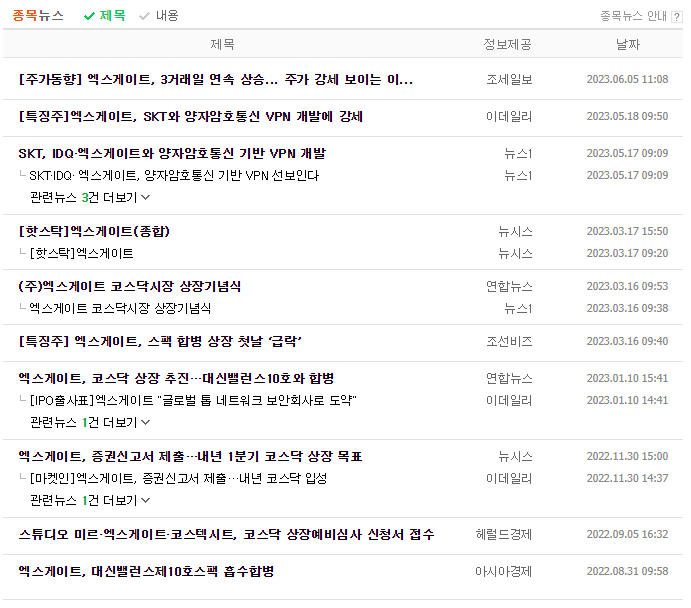Click the date 2023.01.10 14:41
Viewport: 691px width, 608px height.
pyautogui.click(x=628, y=400)
